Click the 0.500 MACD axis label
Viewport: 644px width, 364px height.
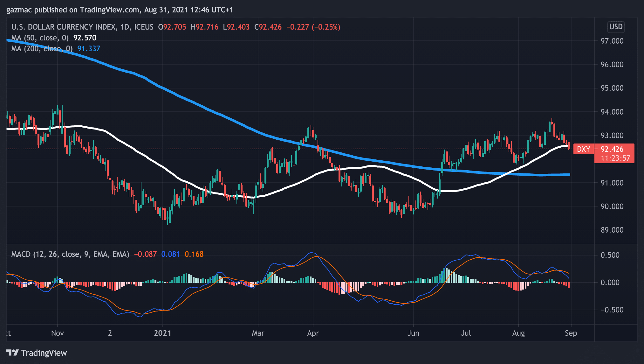610,255
